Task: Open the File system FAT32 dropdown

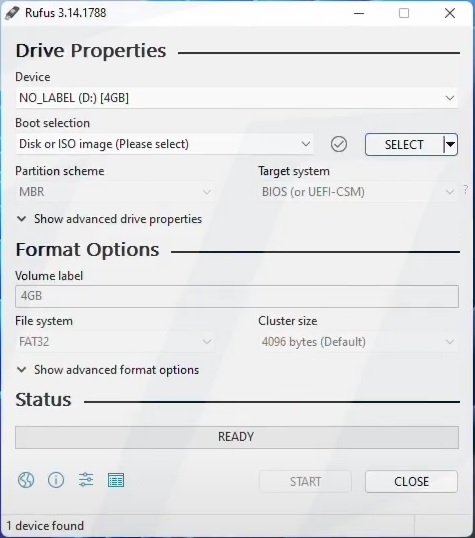Action: [x=115, y=342]
